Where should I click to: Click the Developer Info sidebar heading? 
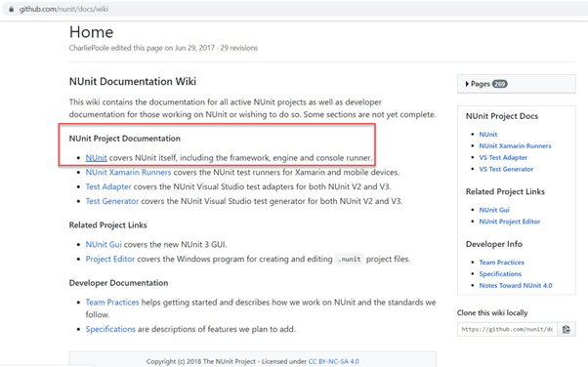click(x=494, y=244)
